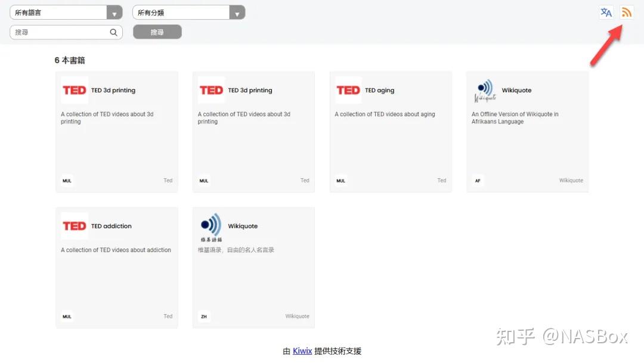Focus the 搜尋 search text field
The width and height of the screenshot is (644, 363).
point(66,32)
